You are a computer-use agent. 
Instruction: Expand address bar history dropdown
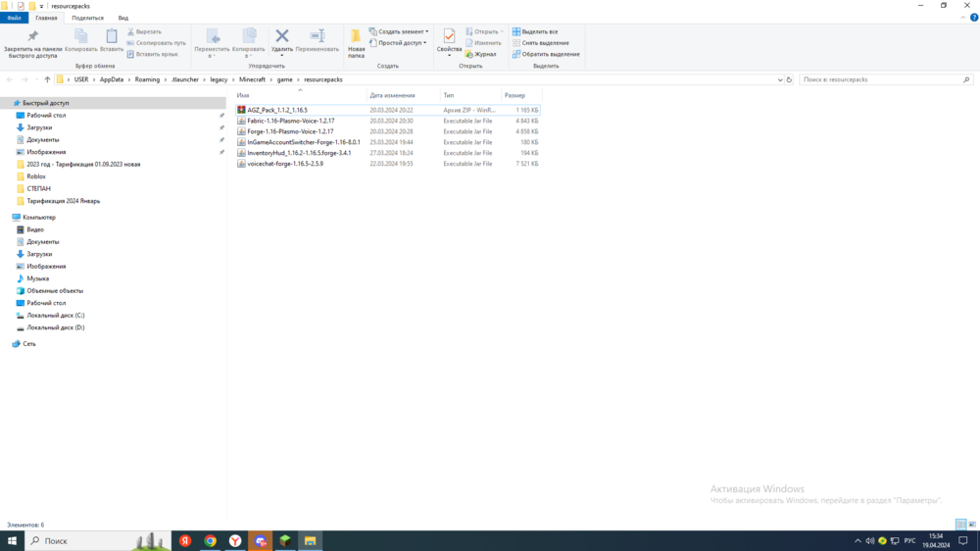click(779, 79)
